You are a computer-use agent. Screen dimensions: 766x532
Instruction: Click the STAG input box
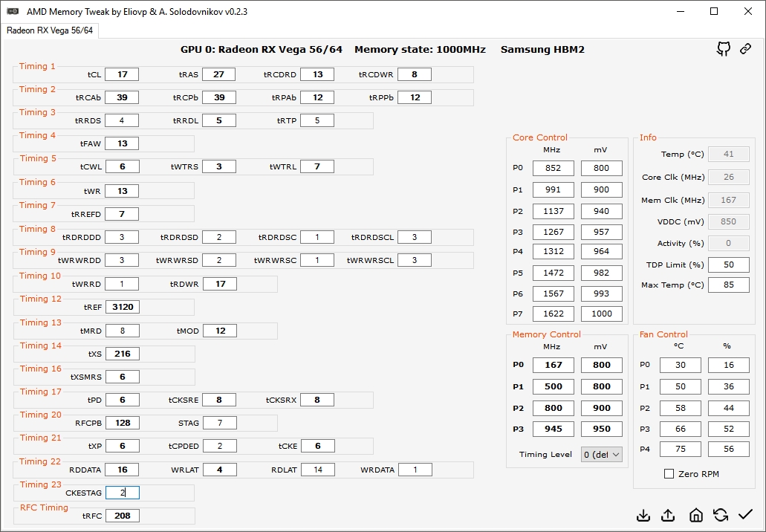pyautogui.click(x=220, y=423)
